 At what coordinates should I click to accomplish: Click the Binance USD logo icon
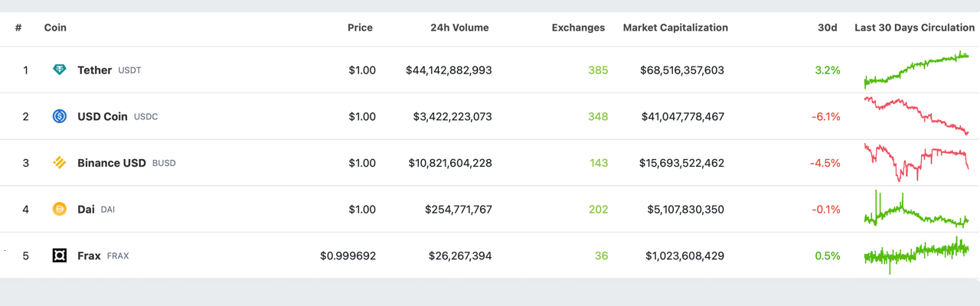pyautogui.click(x=60, y=163)
